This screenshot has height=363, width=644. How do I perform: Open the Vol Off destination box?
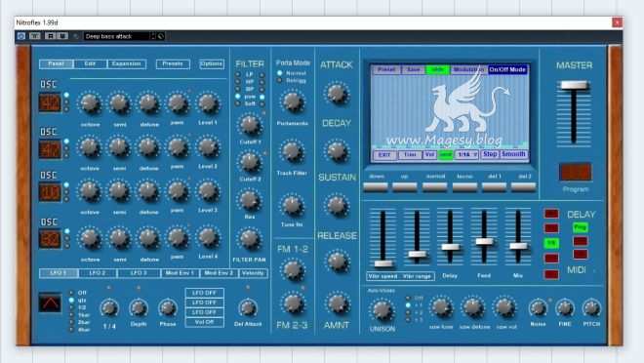point(205,322)
